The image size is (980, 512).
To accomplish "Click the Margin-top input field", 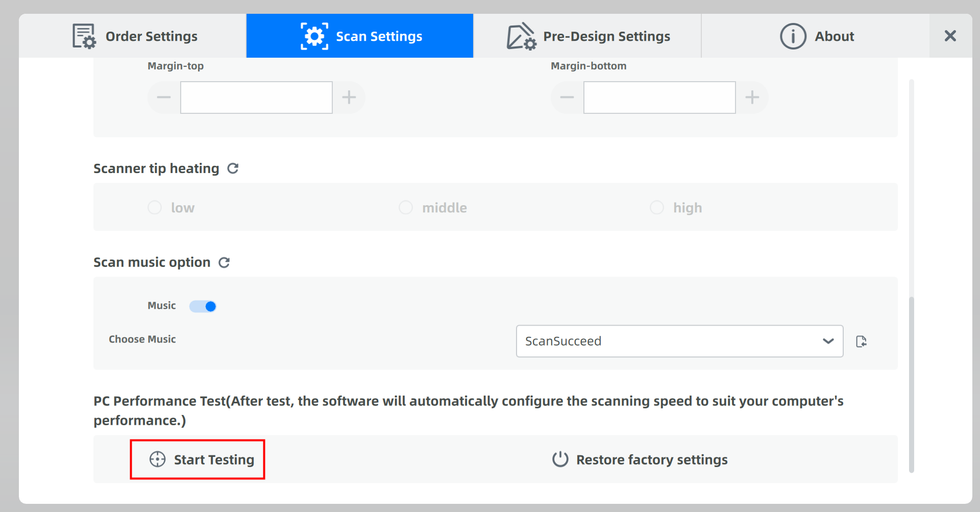I will coord(256,97).
